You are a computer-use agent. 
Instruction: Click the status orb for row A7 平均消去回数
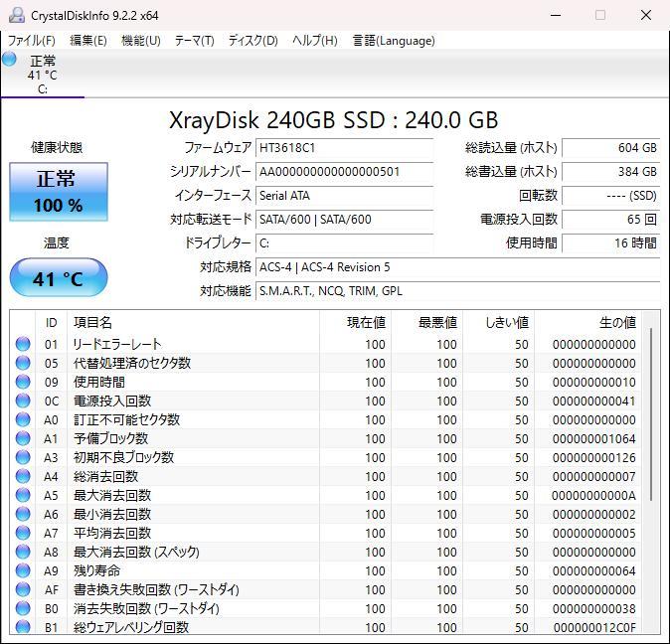tap(23, 533)
